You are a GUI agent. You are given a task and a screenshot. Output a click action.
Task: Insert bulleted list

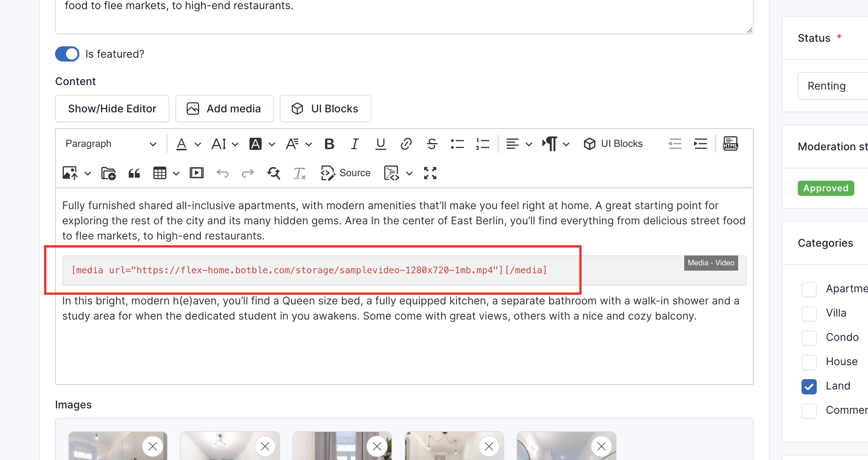coord(457,144)
